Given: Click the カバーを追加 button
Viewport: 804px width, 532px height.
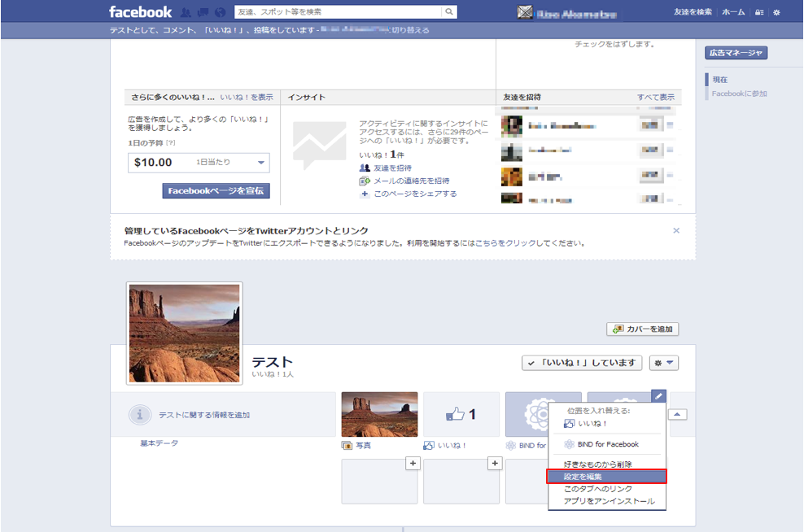Looking at the screenshot, I should point(643,329).
